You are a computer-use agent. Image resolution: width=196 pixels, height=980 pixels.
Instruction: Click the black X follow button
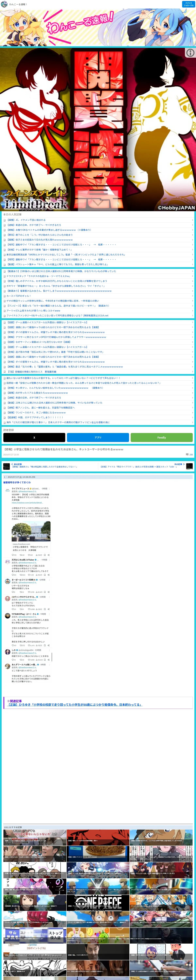[x=34, y=438]
